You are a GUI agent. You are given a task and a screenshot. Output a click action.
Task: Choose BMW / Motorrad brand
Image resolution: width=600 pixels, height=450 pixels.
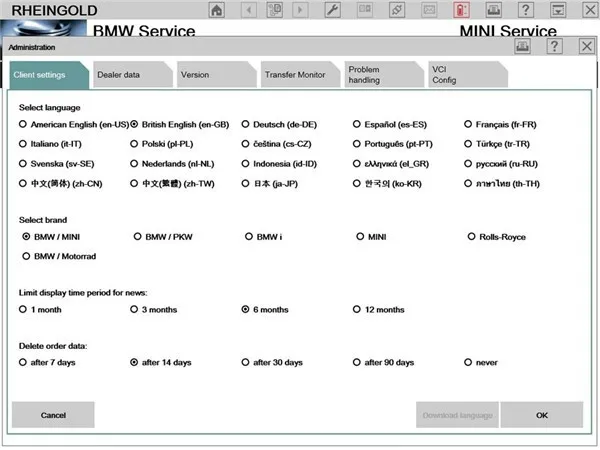point(59,256)
